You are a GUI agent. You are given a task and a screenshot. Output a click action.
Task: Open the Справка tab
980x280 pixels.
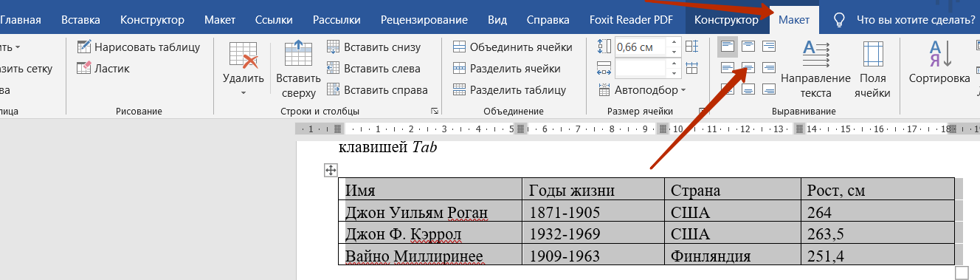(x=548, y=19)
